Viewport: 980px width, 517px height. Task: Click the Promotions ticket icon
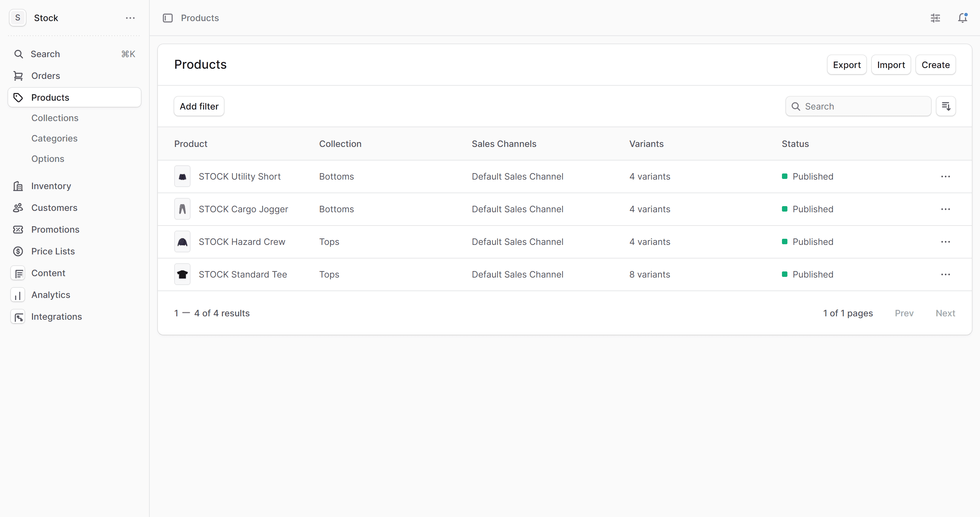tap(18, 229)
